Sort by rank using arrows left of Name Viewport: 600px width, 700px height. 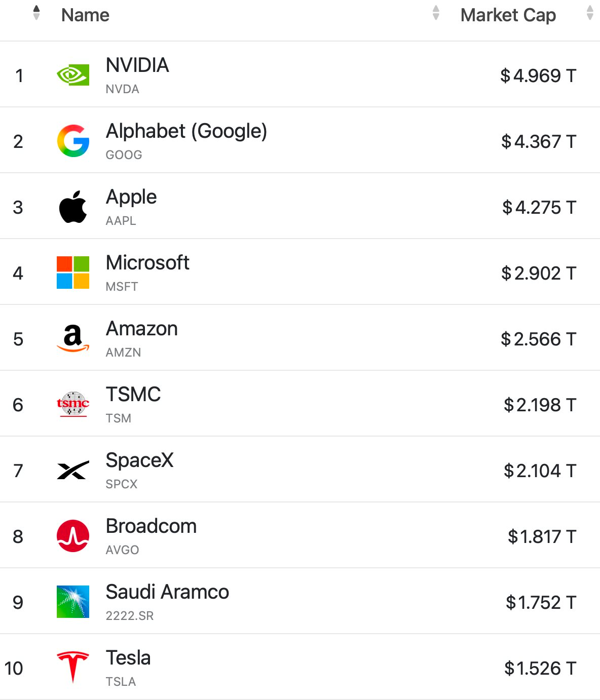pyautogui.click(x=36, y=13)
